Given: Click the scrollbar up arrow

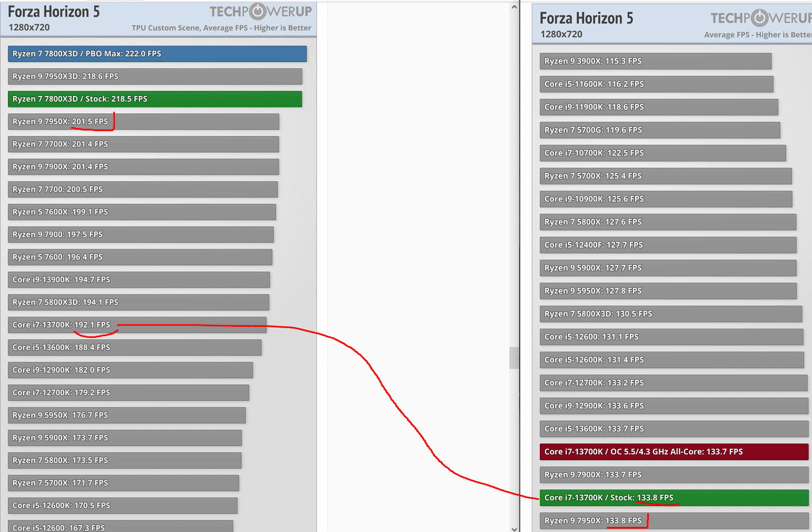Looking at the screenshot, I should [514, 7].
